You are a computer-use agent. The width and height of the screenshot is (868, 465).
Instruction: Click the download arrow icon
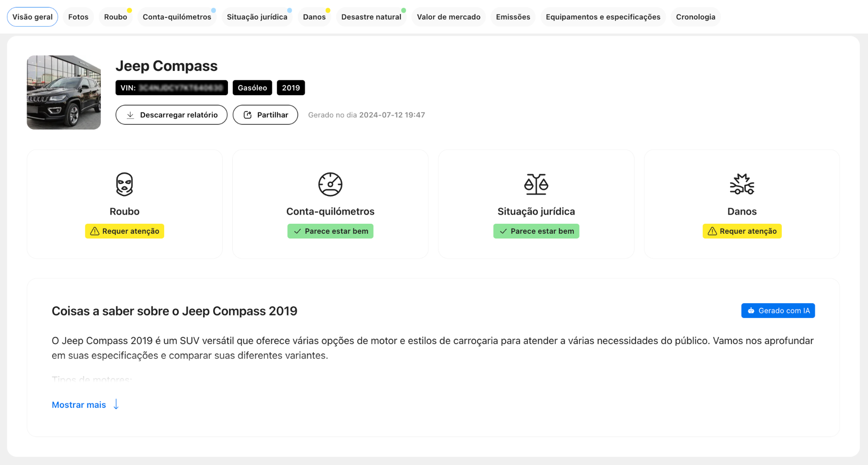pyautogui.click(x=130, y=115)
